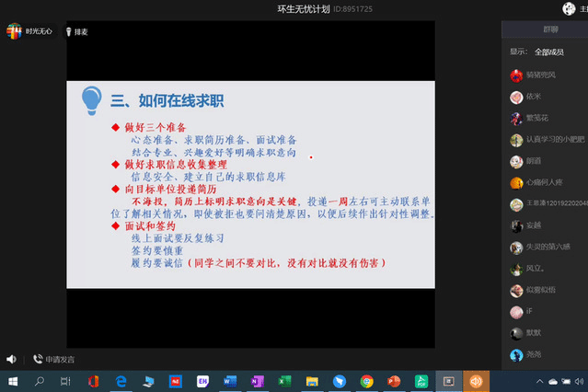Click the avatar of member 繁笺花

516,118
